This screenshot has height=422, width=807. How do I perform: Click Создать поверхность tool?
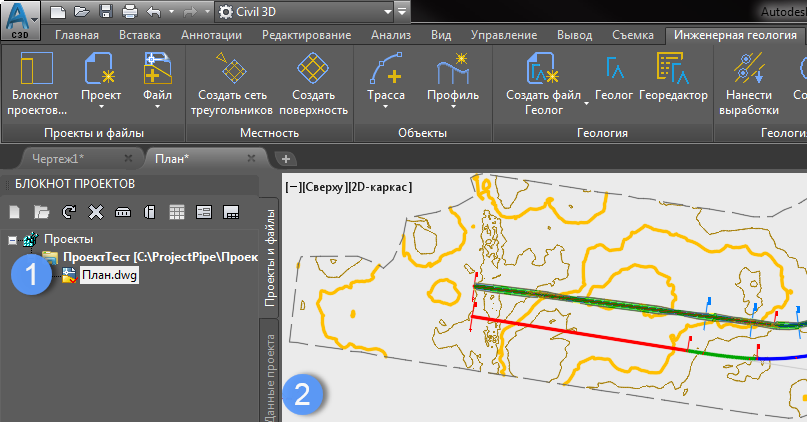(313, 84)
